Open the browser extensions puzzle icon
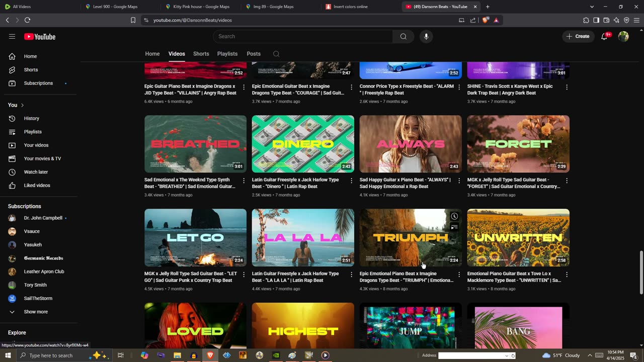 click(586, 20)
